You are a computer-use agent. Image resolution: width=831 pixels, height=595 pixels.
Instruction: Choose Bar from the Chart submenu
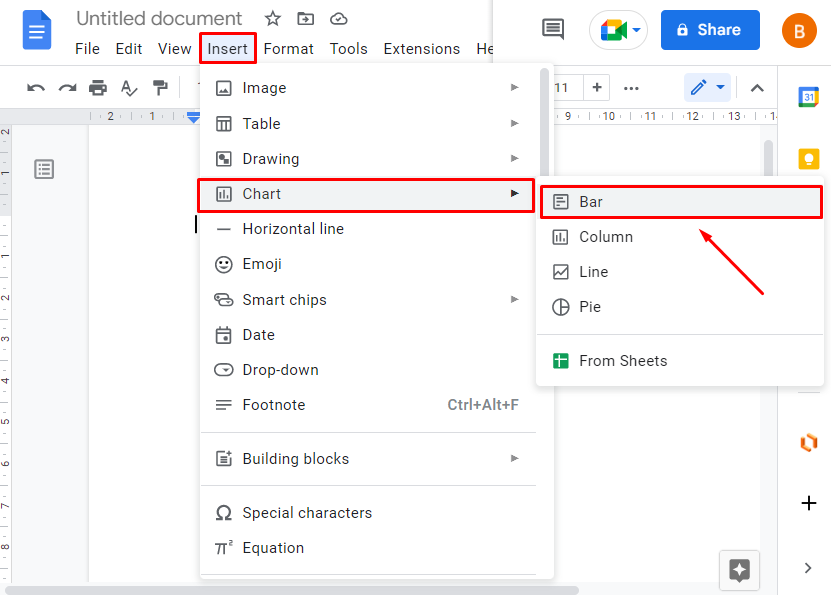681,202
